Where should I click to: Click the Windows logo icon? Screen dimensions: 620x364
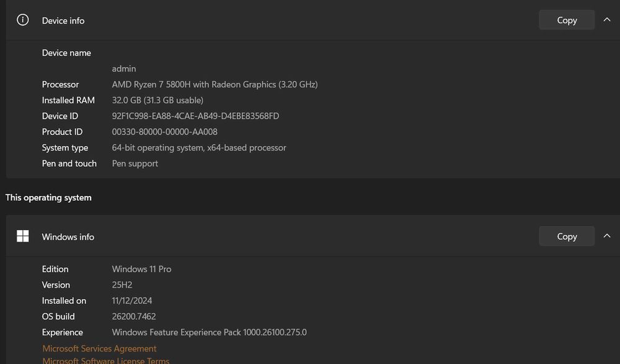tap(23, 236)
